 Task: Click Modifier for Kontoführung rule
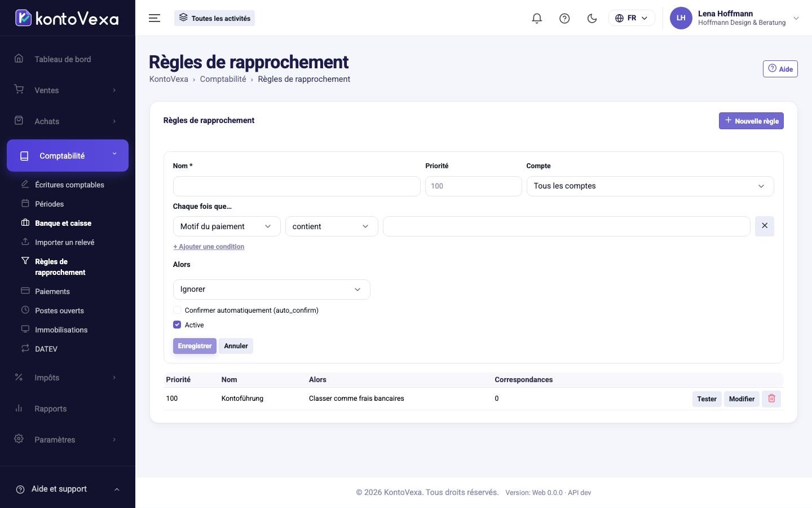point(742,399)
